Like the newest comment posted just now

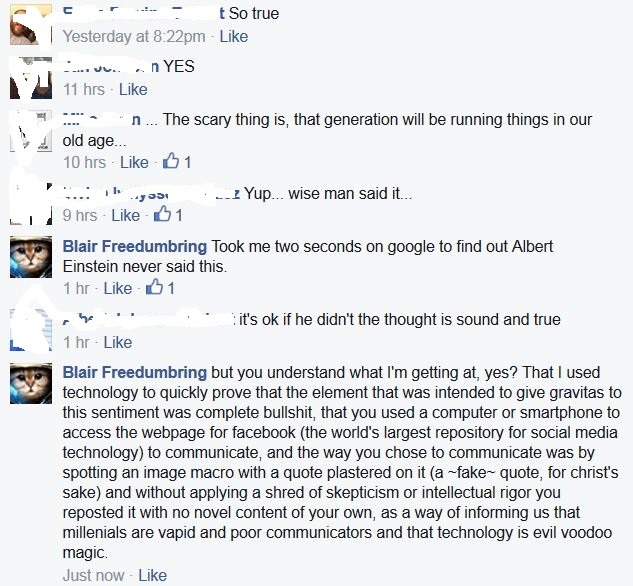(152, 575)
